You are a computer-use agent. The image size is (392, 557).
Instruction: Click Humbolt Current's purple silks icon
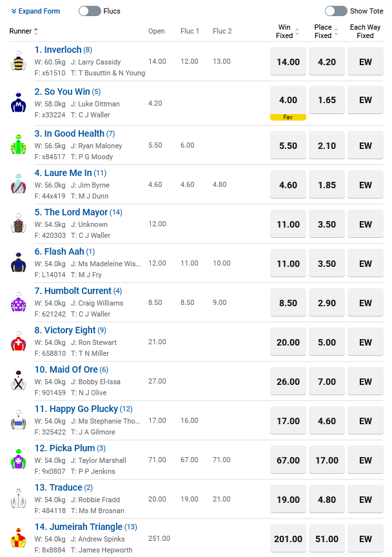point(18,302)
